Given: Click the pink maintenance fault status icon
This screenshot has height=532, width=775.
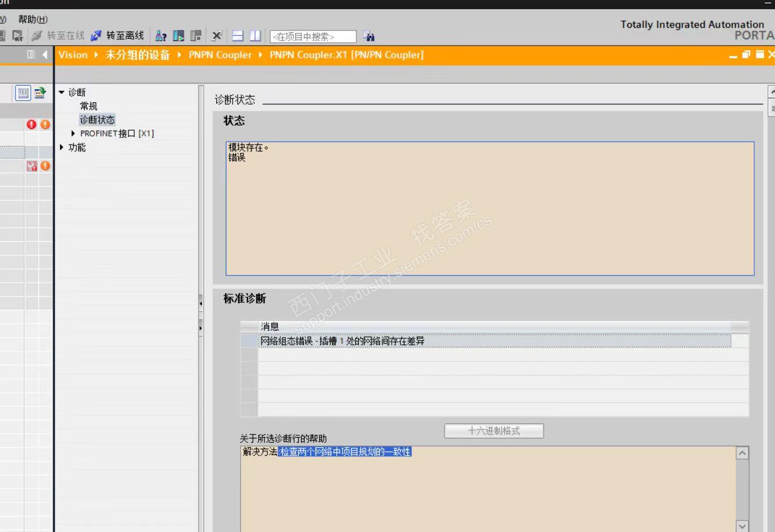Looking at the screenshot, I should point(31,166).
